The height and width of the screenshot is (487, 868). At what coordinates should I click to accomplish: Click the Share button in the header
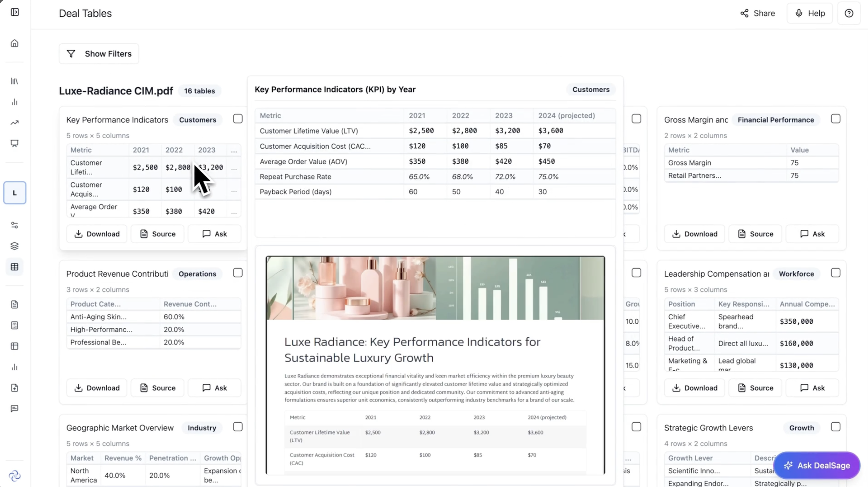757,13
